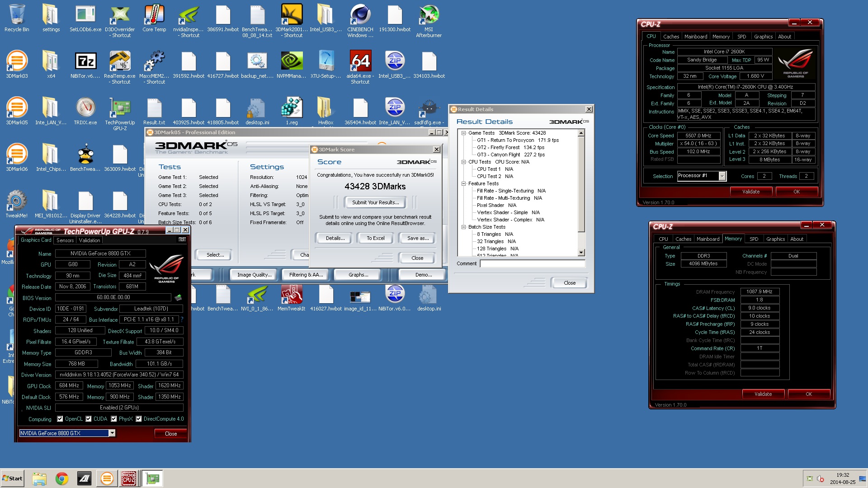Click the ROG CPU-Z taskbar button
Viewport: 868px width, 488px height.
point(129,479)
